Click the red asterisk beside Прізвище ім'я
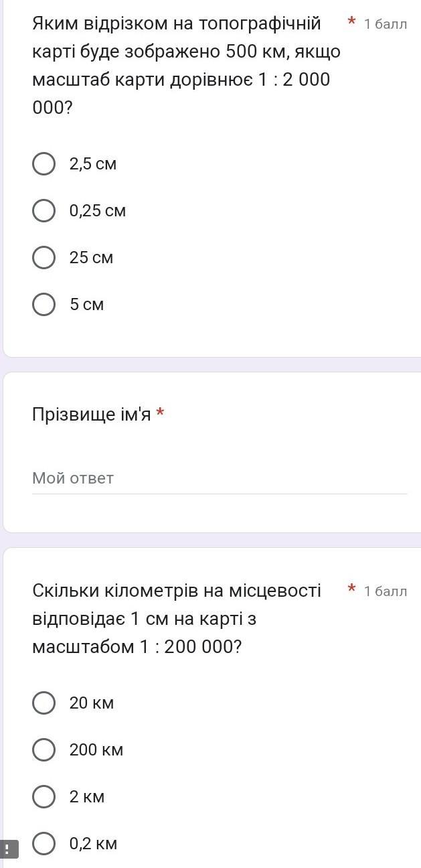The height and width of the screenshot is (868, 421). (x=160, y=413)
